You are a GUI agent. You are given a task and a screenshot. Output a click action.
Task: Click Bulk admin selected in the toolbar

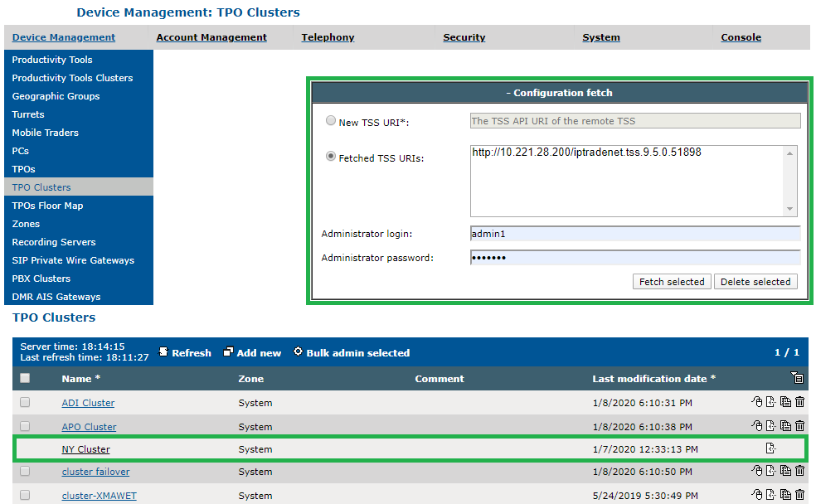point(352,352)
